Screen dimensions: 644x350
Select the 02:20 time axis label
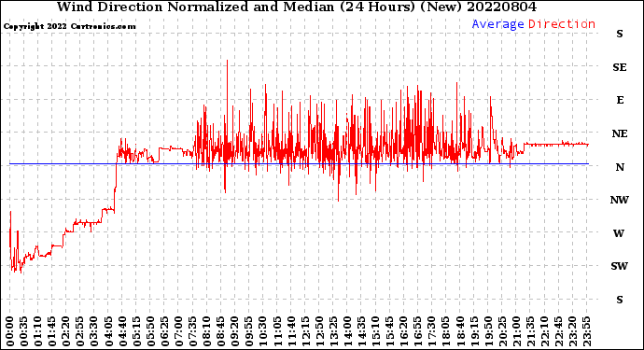pyautogui.click(x=66, y=331)
